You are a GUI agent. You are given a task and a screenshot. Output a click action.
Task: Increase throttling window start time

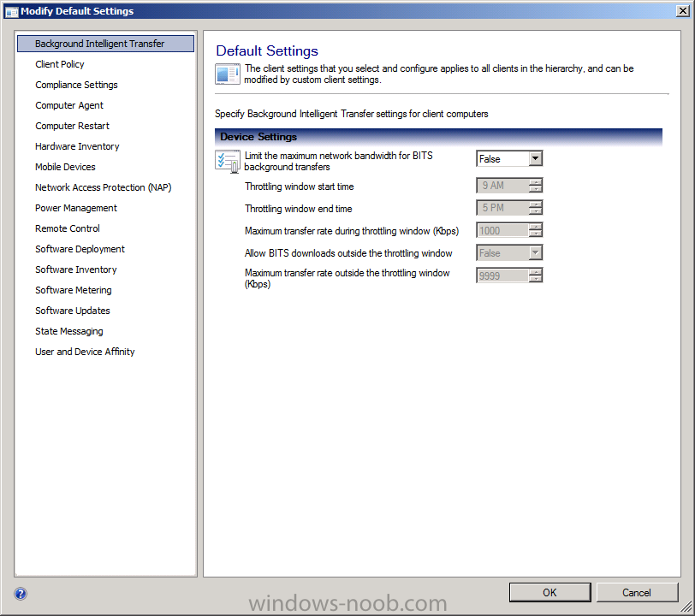click(x=536, y=182)
